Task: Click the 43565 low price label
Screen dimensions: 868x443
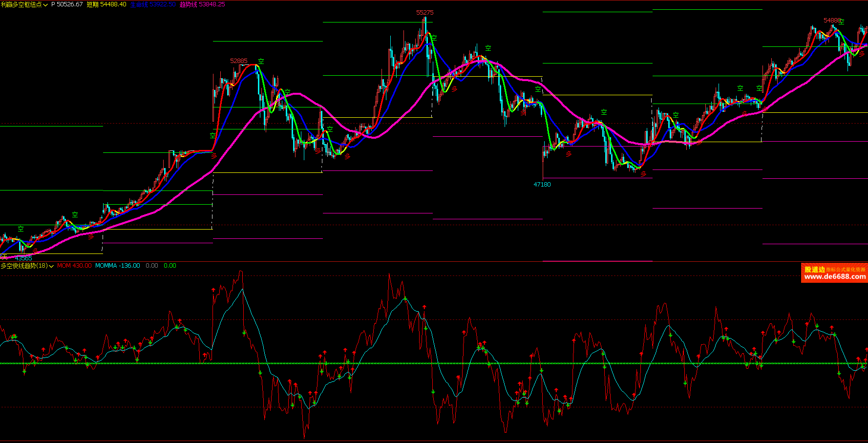Action: (23, 258)
